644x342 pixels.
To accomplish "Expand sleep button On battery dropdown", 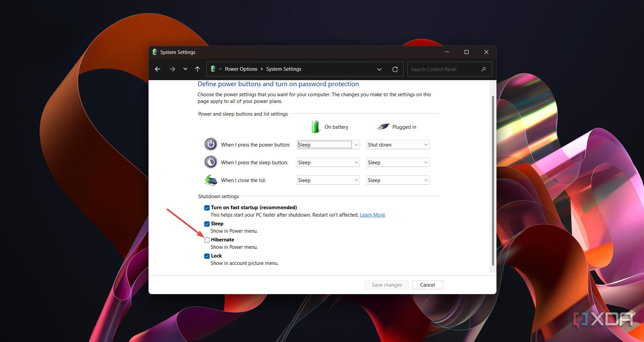I will pos(328,163).
